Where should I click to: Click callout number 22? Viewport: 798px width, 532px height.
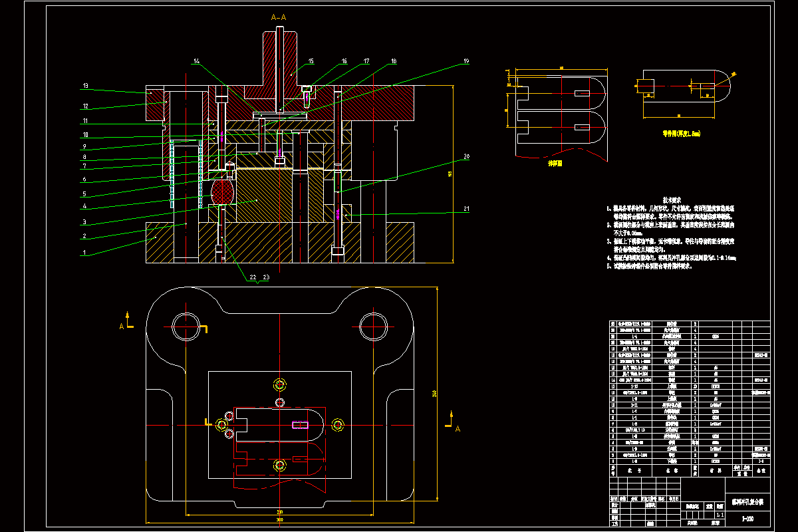(x=253, y=277)
